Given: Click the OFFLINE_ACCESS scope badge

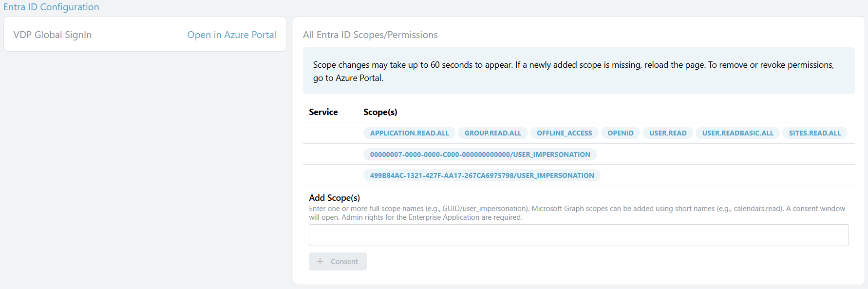Looking at the screenshot, I should 564,133.
